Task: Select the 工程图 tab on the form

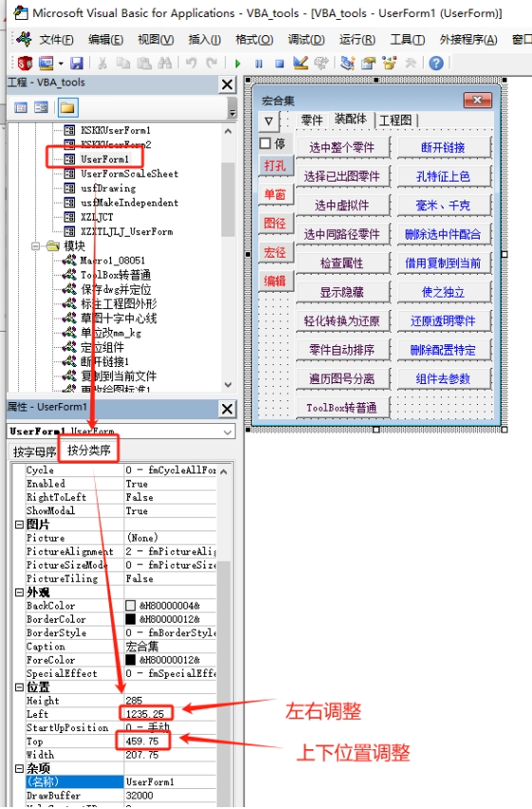Action: click(x=395, y=120)
